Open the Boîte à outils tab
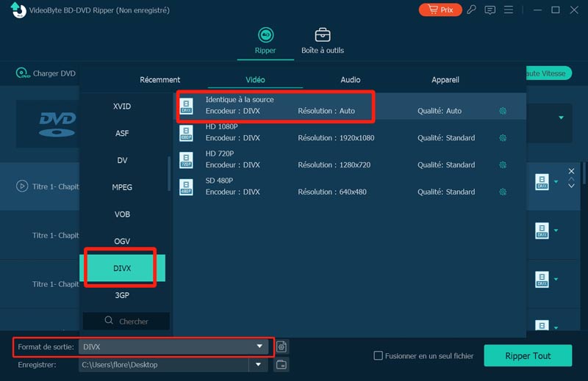The height and width of the screenshot is (381, 588). coord(323,41)
